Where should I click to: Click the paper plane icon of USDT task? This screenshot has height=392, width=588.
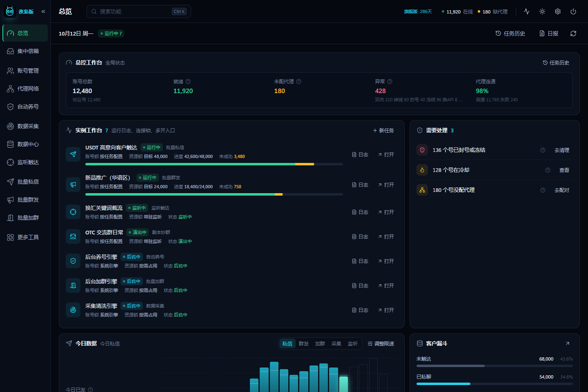click(x=73, y=154)
